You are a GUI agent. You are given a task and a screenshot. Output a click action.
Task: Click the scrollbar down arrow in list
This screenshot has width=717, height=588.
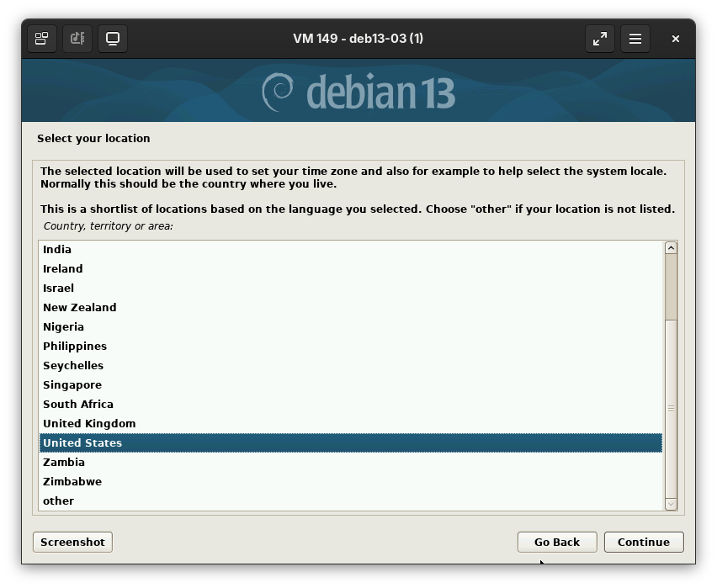671,504
